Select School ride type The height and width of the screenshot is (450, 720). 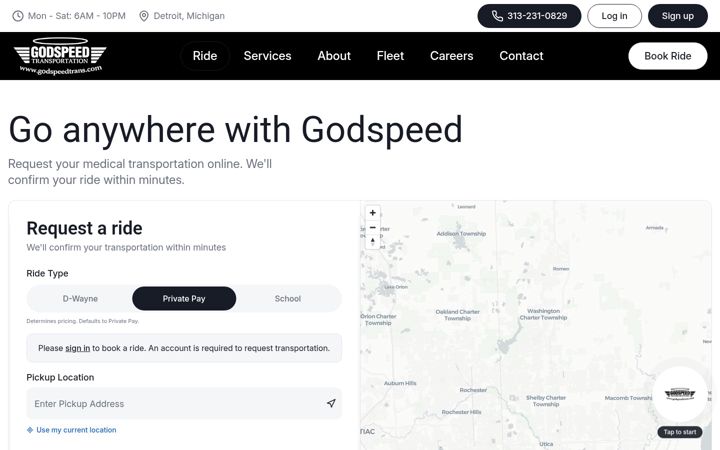coord(288,298)
